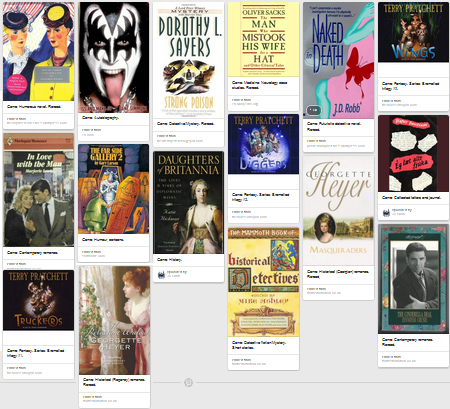
Task: Open Daughters of Britannia cover pin
Action: tap(189, 203)
